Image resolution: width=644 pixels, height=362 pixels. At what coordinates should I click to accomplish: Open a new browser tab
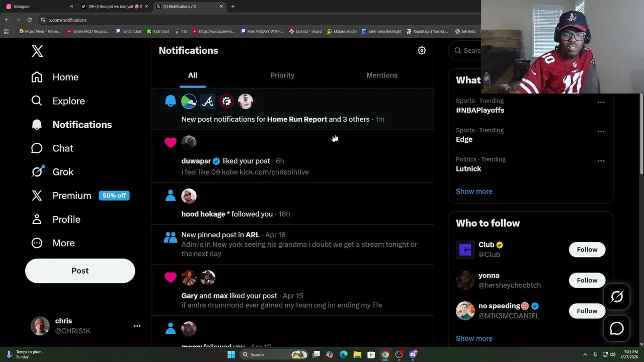(233, 7)
